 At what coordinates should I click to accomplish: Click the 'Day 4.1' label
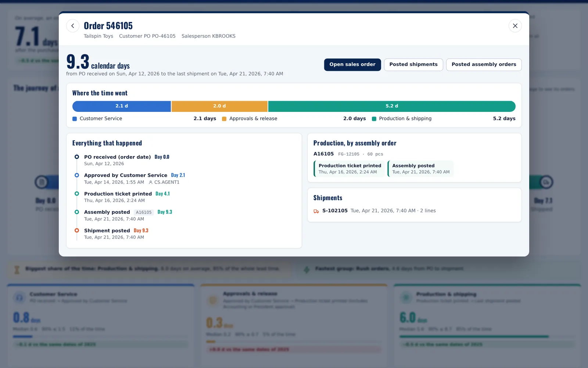(162, 194)
